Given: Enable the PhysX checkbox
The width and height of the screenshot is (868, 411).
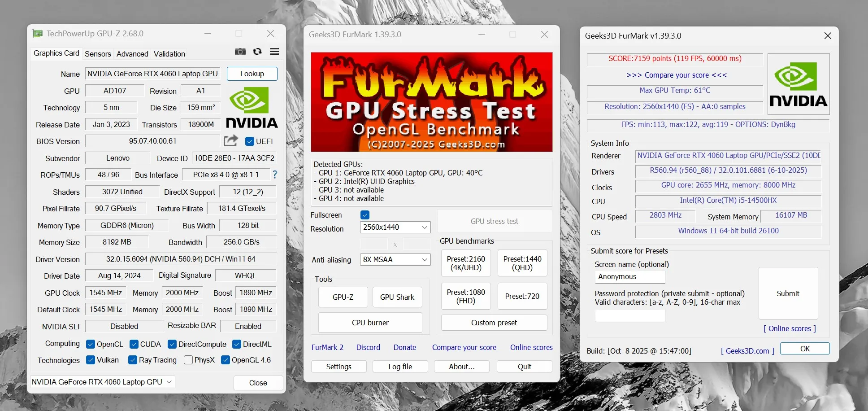Looking at the screenshot, I should [x=189, y=360].
